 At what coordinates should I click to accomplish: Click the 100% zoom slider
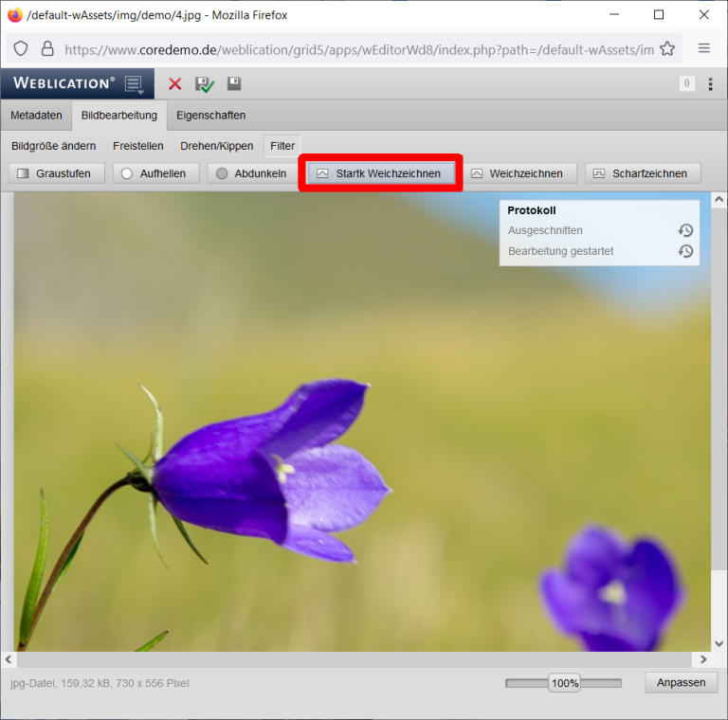[x=564, y=683]
